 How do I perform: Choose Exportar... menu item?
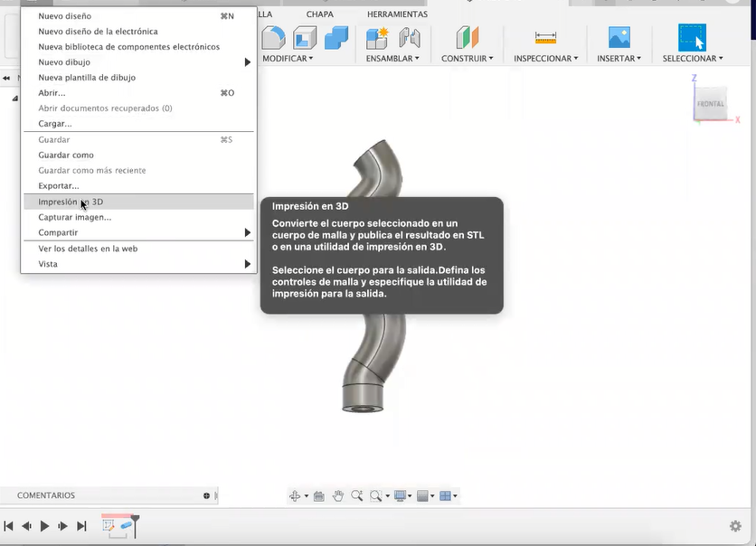pos(139,186)
